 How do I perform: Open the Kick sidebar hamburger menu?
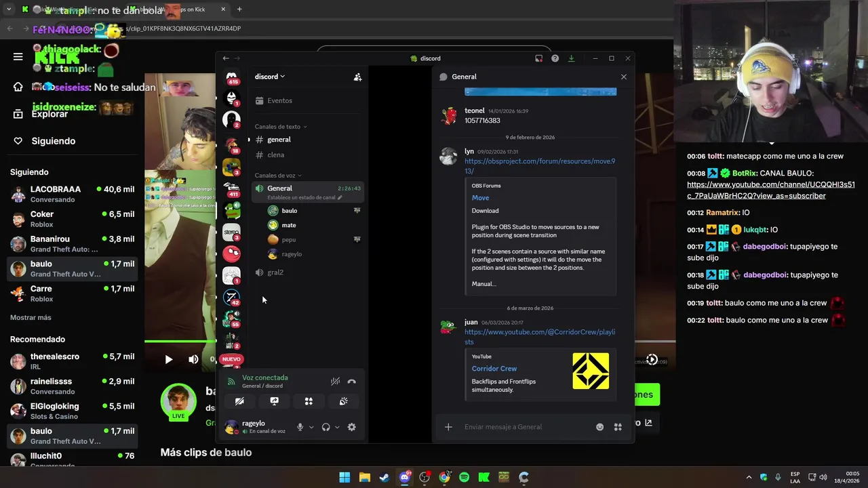(18, 57)
